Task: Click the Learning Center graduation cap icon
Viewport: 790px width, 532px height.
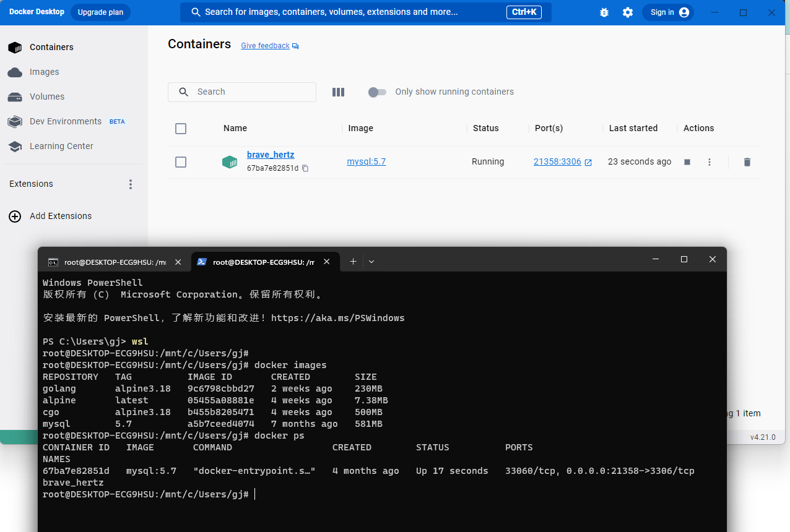Action: [15, 147]
